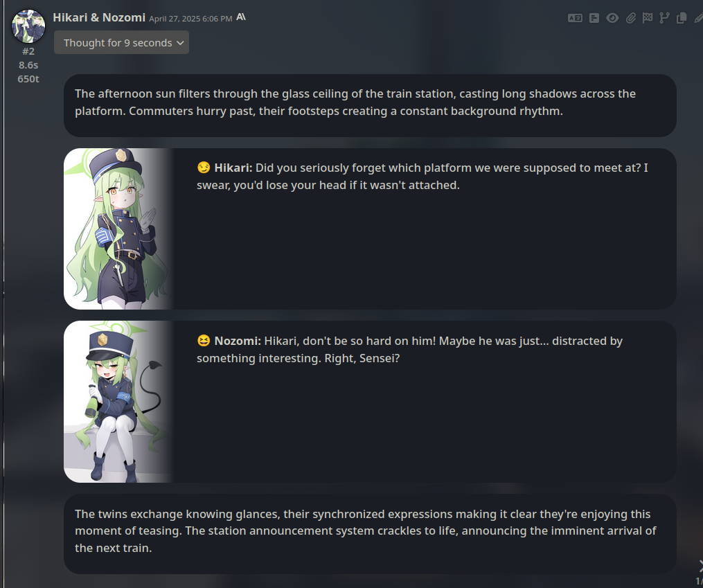
Task: Click the translate message icon
Action: pos(575,18)
